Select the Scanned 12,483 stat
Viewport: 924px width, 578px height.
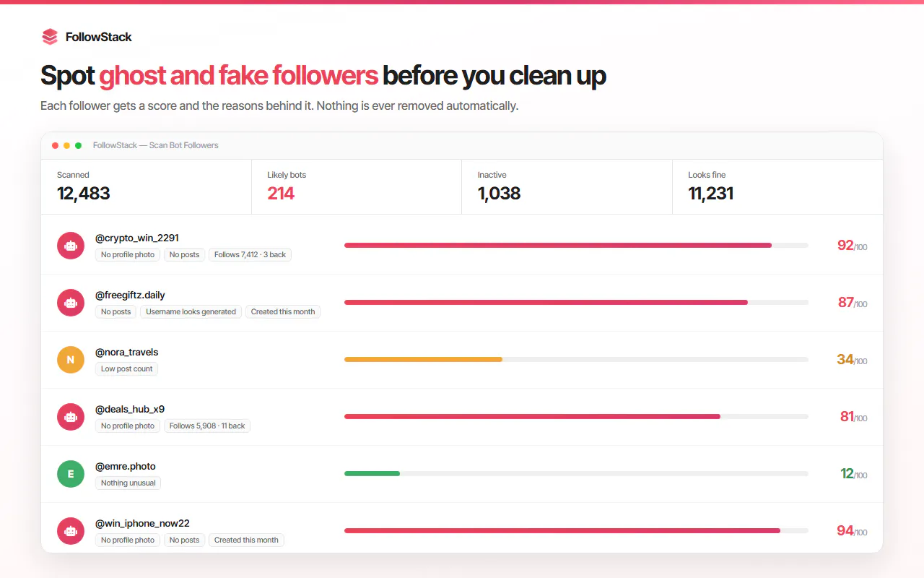[x=147, y=187]
